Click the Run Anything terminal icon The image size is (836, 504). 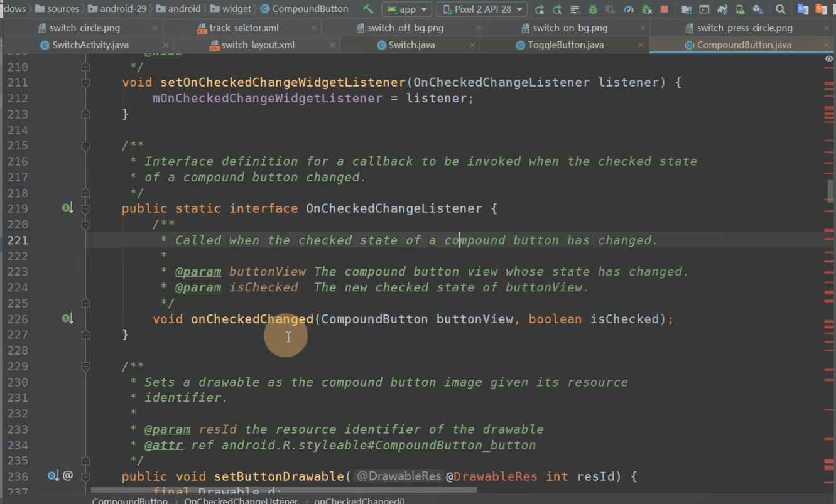coord(704,9)
